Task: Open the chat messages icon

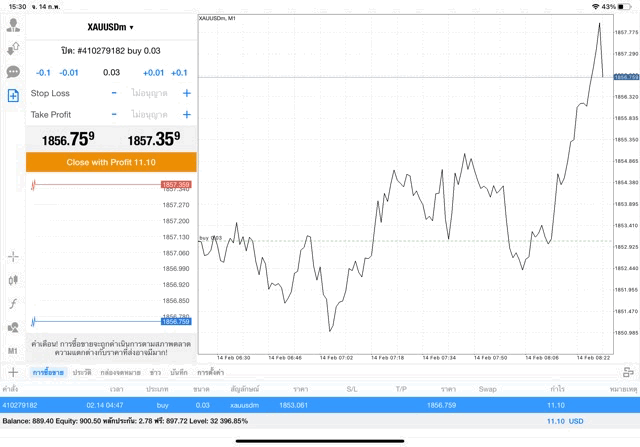Action: [x=13, y=72]
